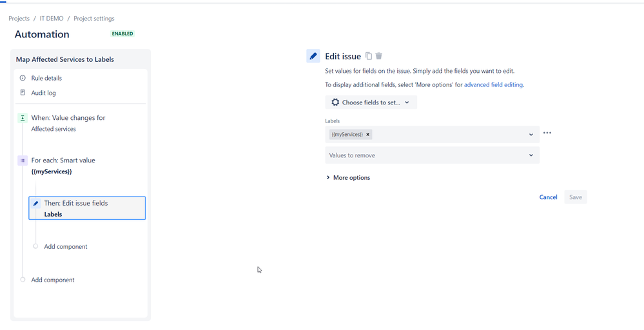
Task: Click the Affected services text under the trigger
Action: (x=54, y=129)
